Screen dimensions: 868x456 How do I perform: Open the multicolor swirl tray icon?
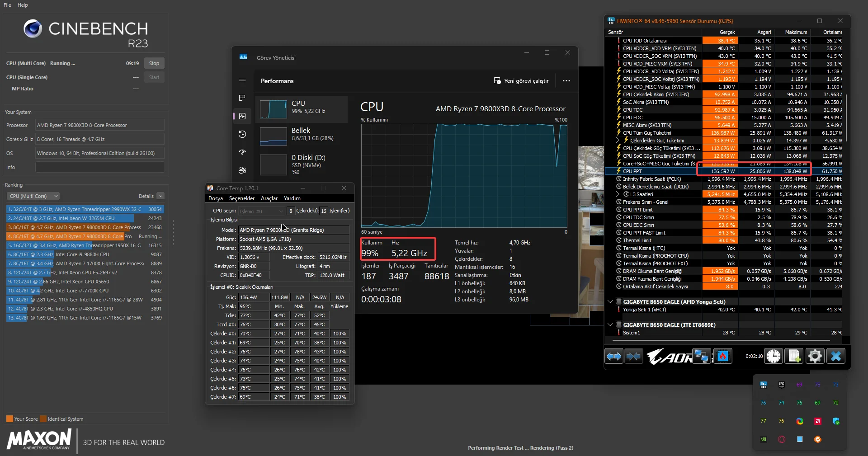click(800, 421)
